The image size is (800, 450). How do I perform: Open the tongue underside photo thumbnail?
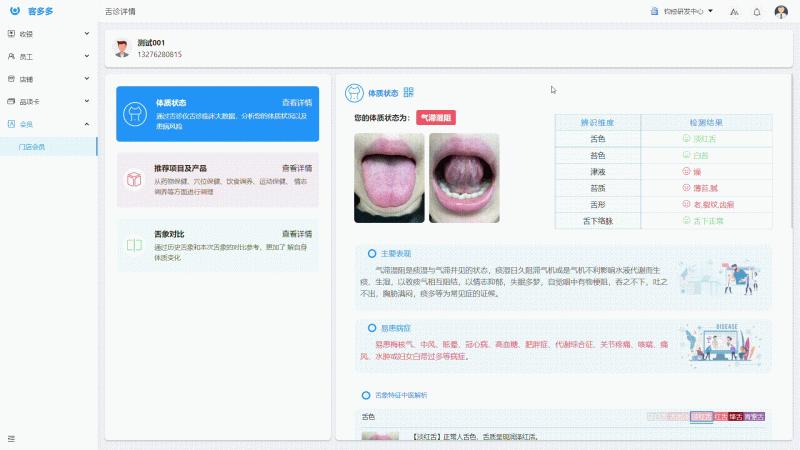(464, 178)
